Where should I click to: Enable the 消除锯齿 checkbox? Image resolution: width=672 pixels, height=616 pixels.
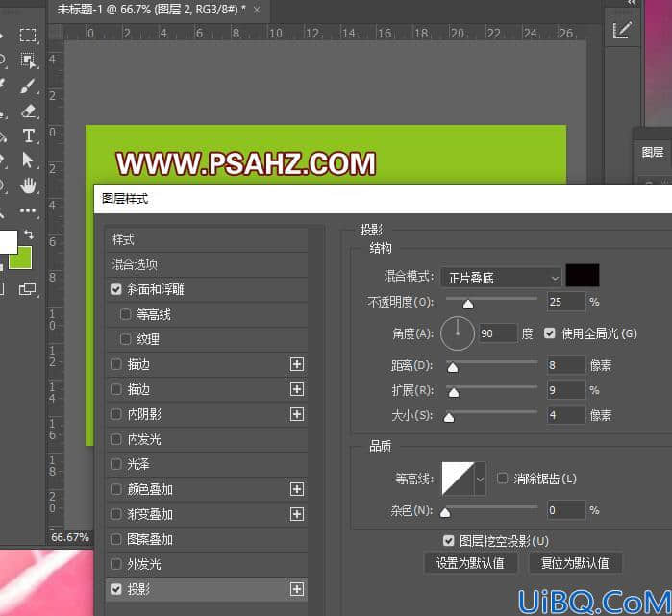502,478
